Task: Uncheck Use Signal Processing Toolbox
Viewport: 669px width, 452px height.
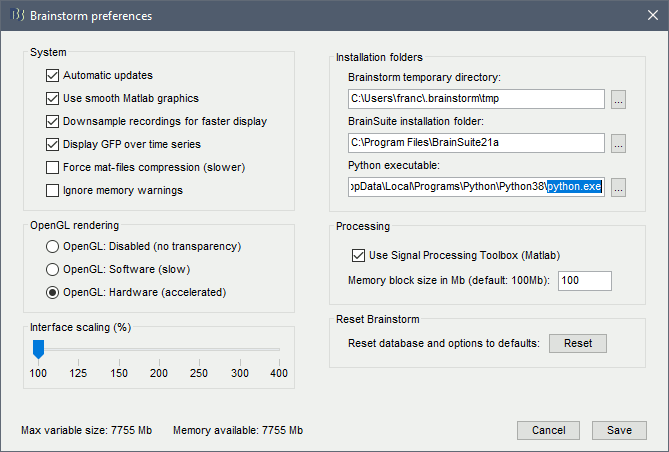Action: tap(359, 256)
